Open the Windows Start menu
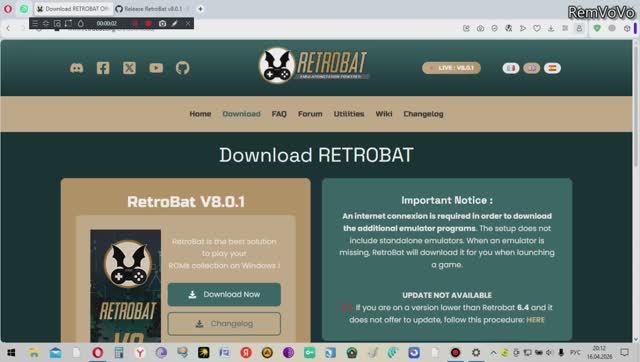 point(11,352)
